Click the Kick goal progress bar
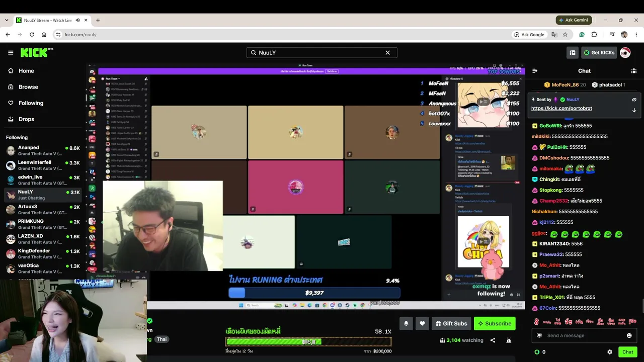Screen dimensions: 644x362 tap(308, 342)
